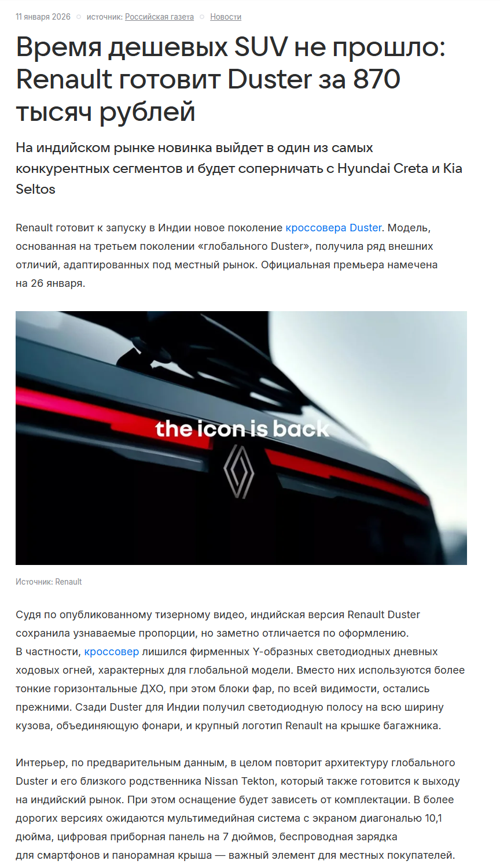Click the Renault diamond logo in the photo
Screen dimensions: 500x868
[x=239, y=472]
